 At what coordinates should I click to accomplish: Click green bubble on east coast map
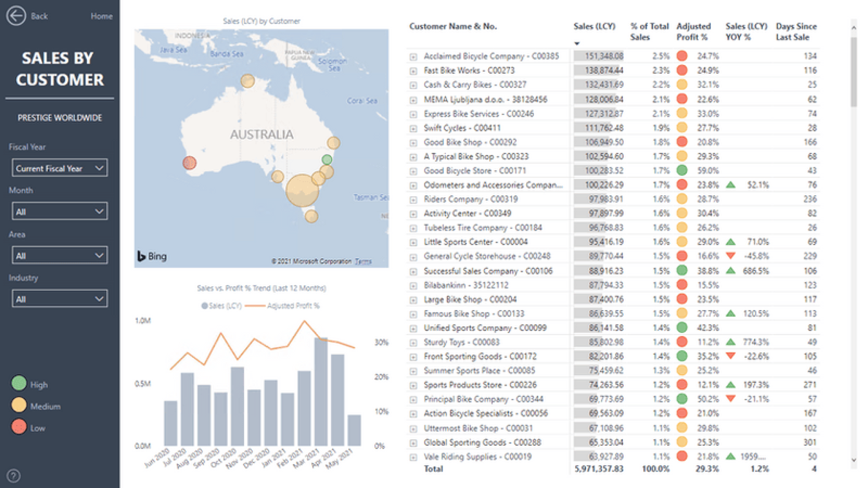pyautogui.click(x=327, y=159)
